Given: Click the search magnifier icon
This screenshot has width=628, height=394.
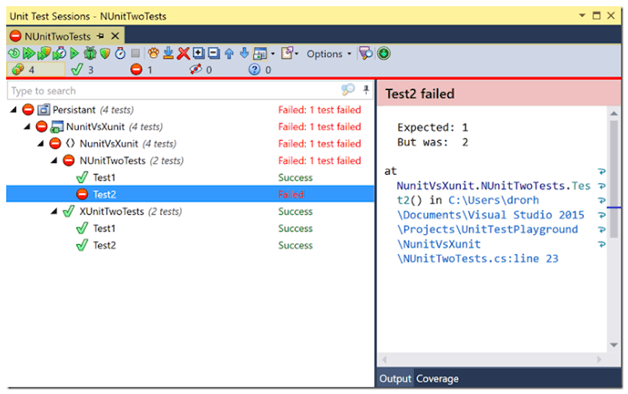Looking at the screenshot, I should click(348, 90).
